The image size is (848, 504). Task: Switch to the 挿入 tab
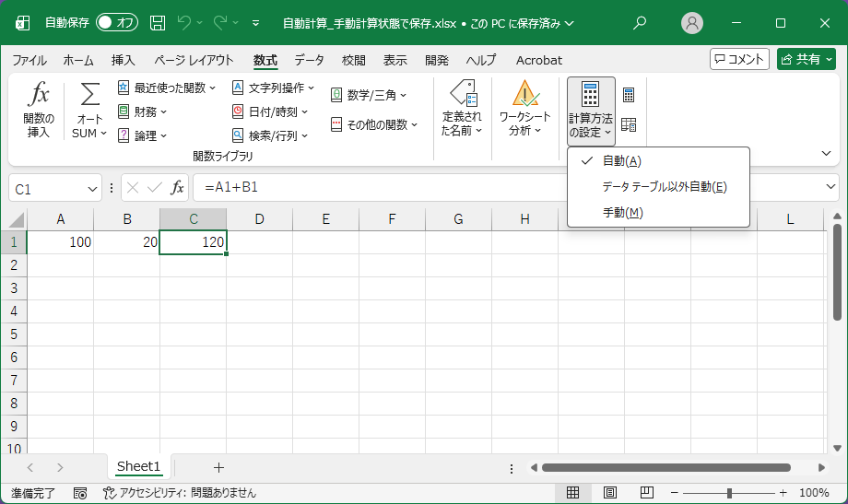tap(124, 60)
